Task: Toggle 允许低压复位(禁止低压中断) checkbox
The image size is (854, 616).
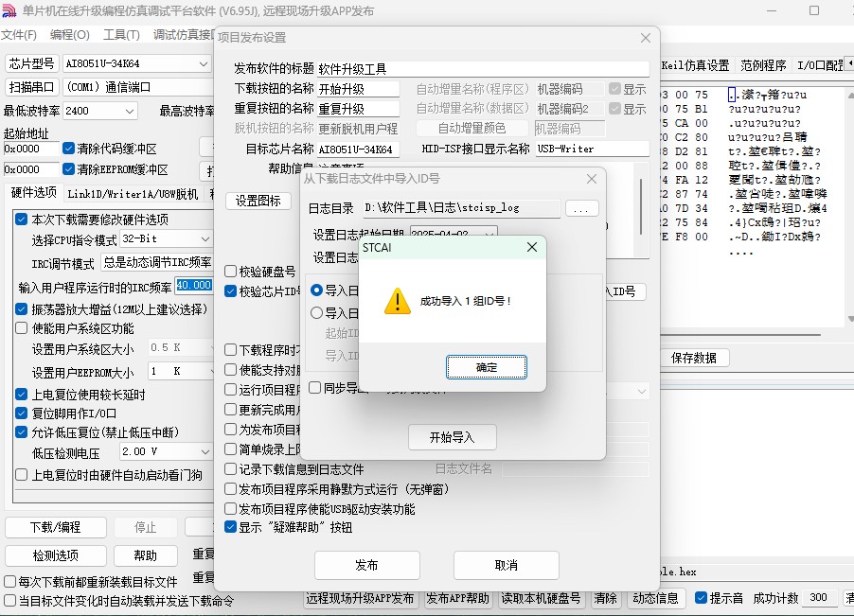Action: pyautogui.click(x=21, y=432)
